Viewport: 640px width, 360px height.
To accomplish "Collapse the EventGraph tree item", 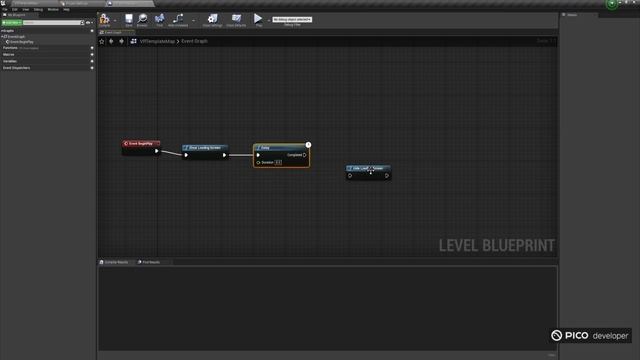I will click(2, 37).
